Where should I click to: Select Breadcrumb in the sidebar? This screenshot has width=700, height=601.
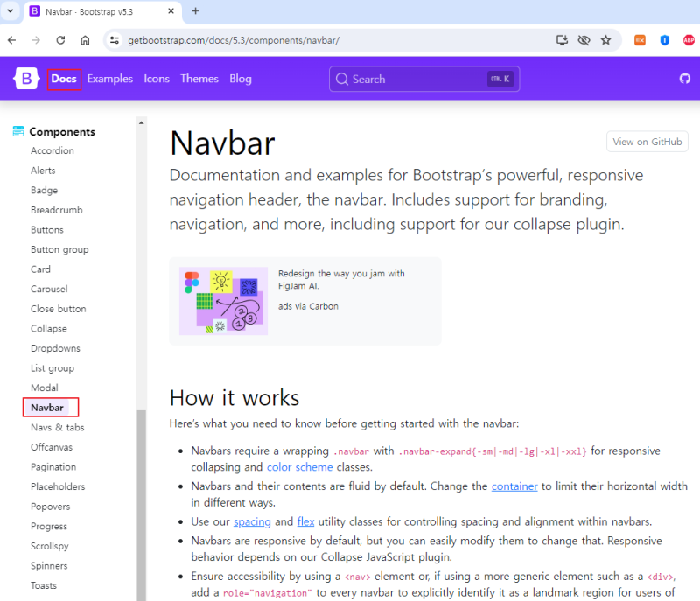57,210
